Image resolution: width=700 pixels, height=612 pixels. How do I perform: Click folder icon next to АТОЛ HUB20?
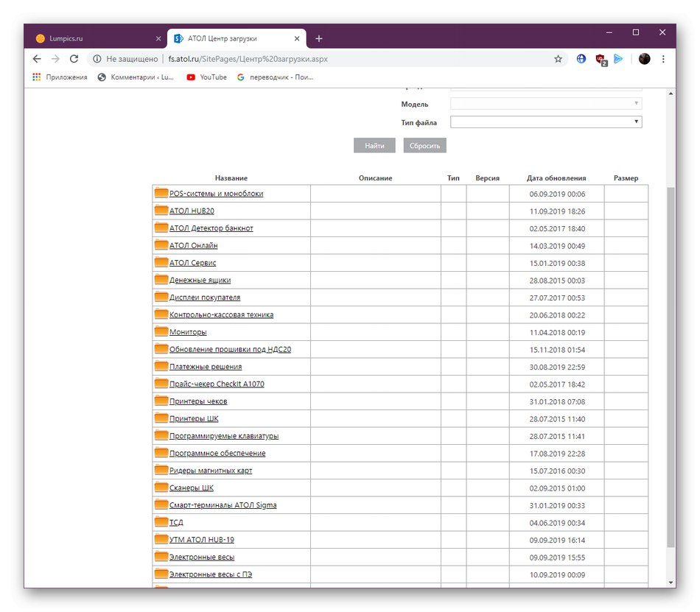pos(161,211)
